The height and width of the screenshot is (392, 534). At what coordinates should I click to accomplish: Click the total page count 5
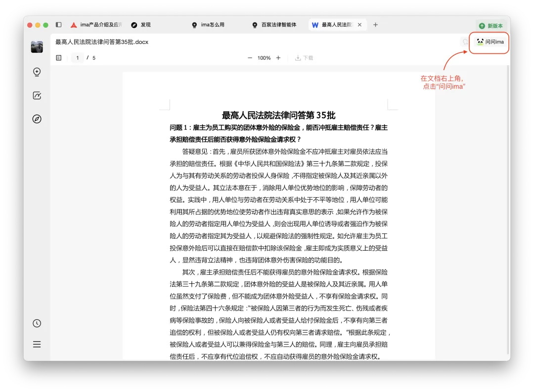[x=94, y=58]
